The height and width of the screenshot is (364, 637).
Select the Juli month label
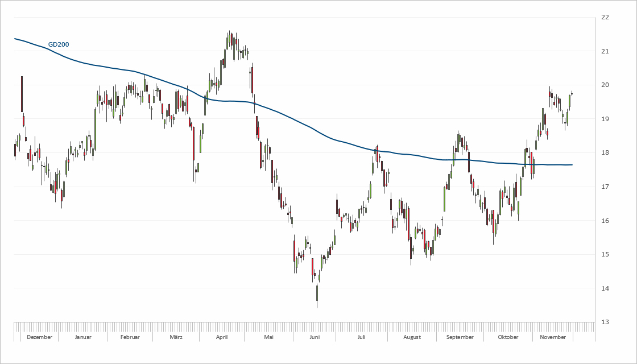[361, 337]
